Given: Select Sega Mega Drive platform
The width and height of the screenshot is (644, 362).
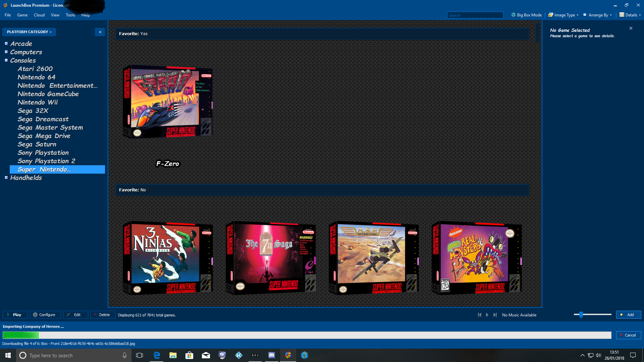Looking at the screenshot, I should (44, 136).
